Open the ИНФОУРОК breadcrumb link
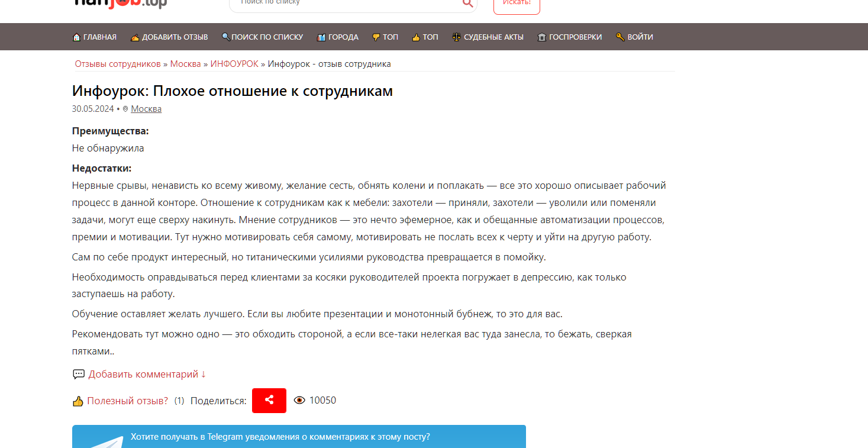The image size is (868, 448). tap(234, 64)
